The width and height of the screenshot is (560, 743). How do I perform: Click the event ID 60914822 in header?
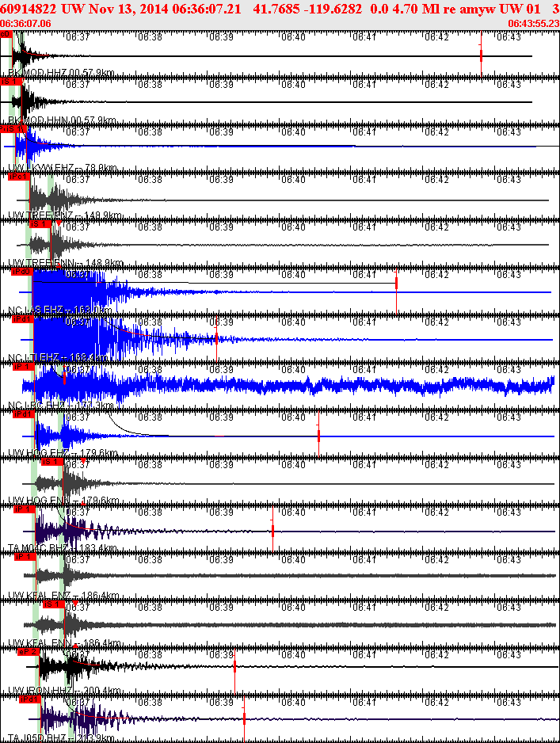click(28, 9)
